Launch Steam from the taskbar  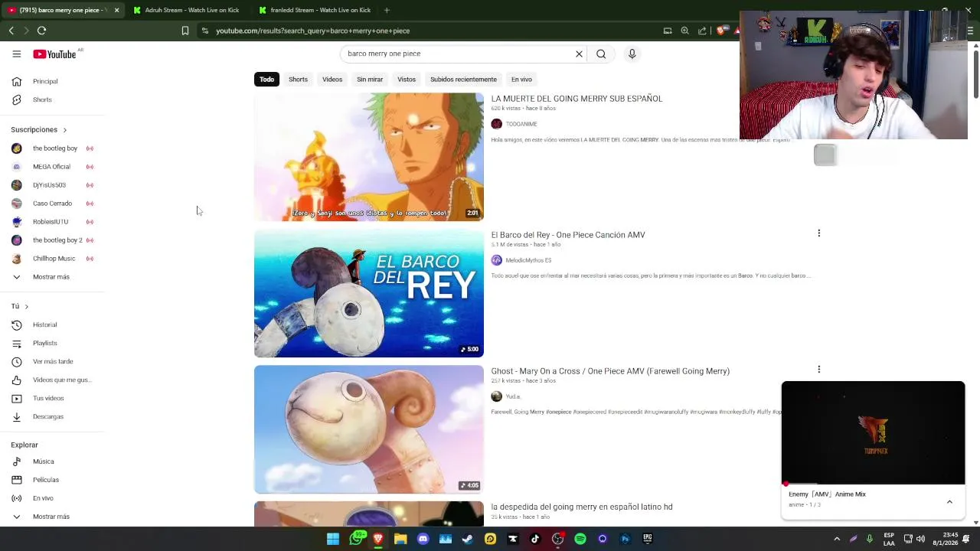click(x=468, y=539)
